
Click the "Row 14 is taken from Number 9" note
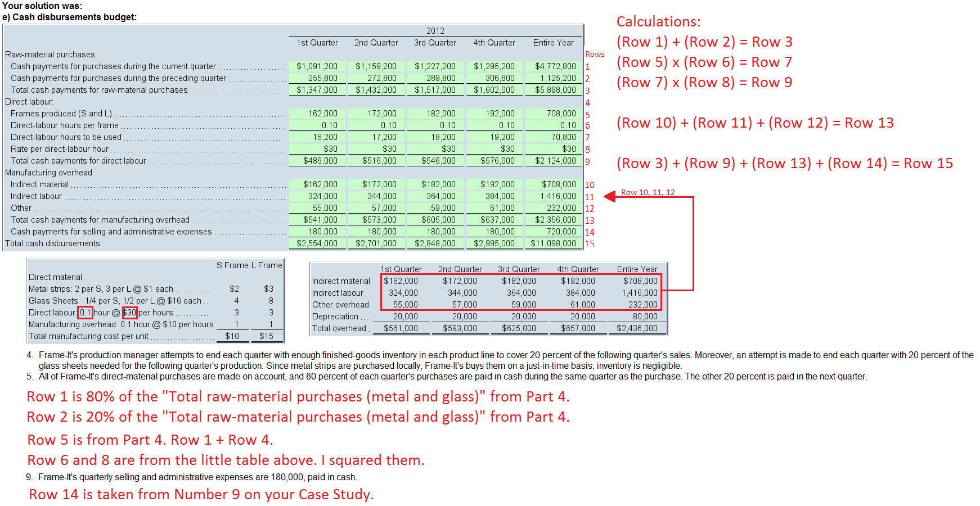pyautogui.click(x=201, y=495)
